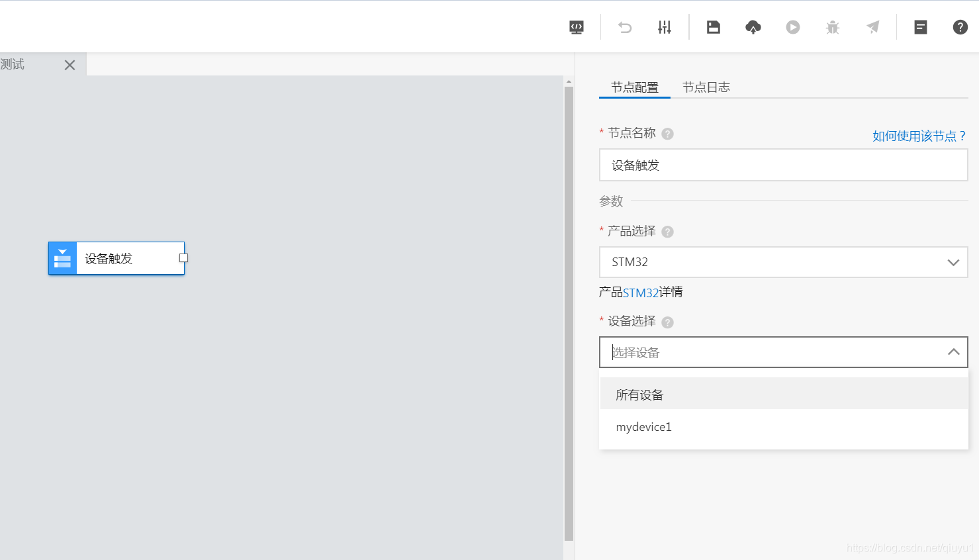Click the scrollbar up arrow
This screenshot has width=979, height=560.
point(569,81)
